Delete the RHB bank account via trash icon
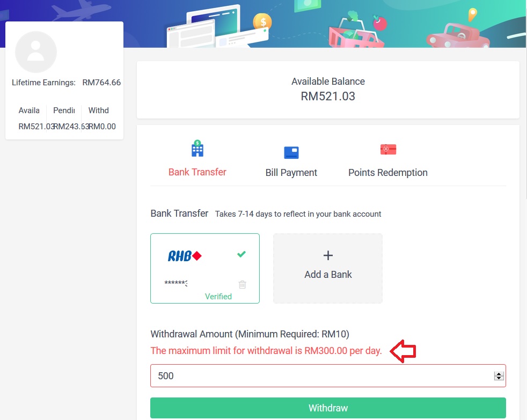 [242, 284]
